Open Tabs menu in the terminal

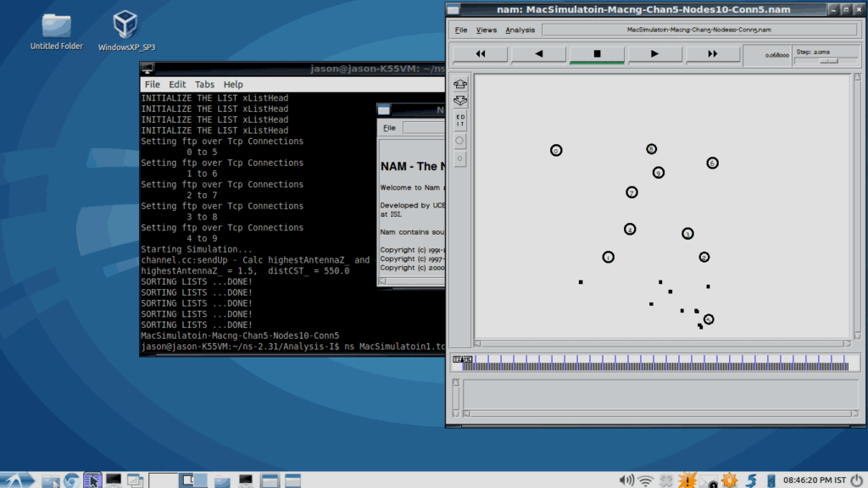point(204,85)
